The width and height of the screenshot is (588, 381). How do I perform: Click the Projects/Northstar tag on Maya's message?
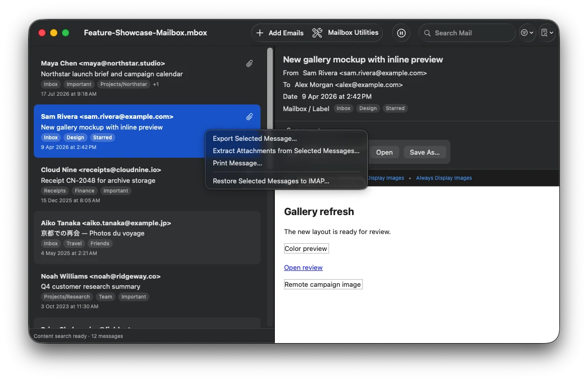tap(123, 84)
